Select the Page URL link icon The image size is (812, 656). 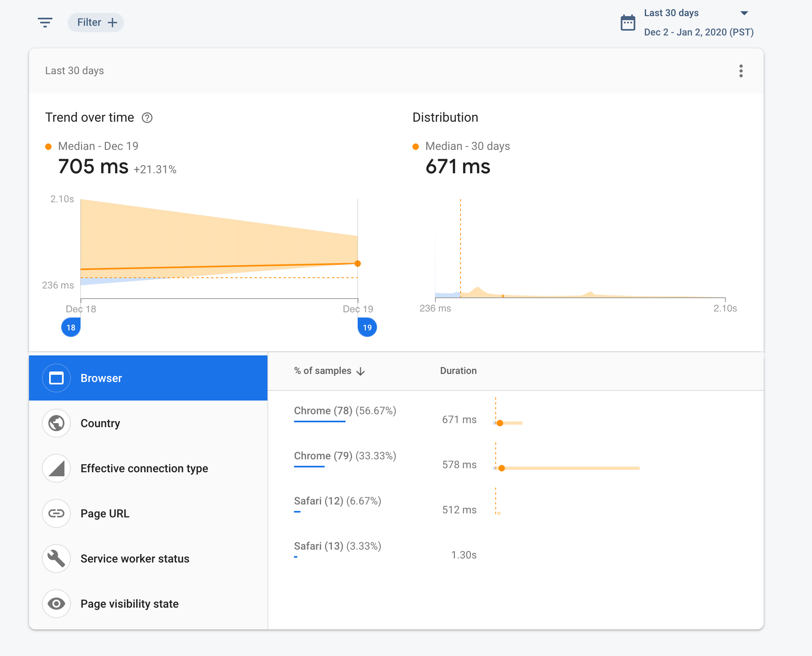point(56,513)
